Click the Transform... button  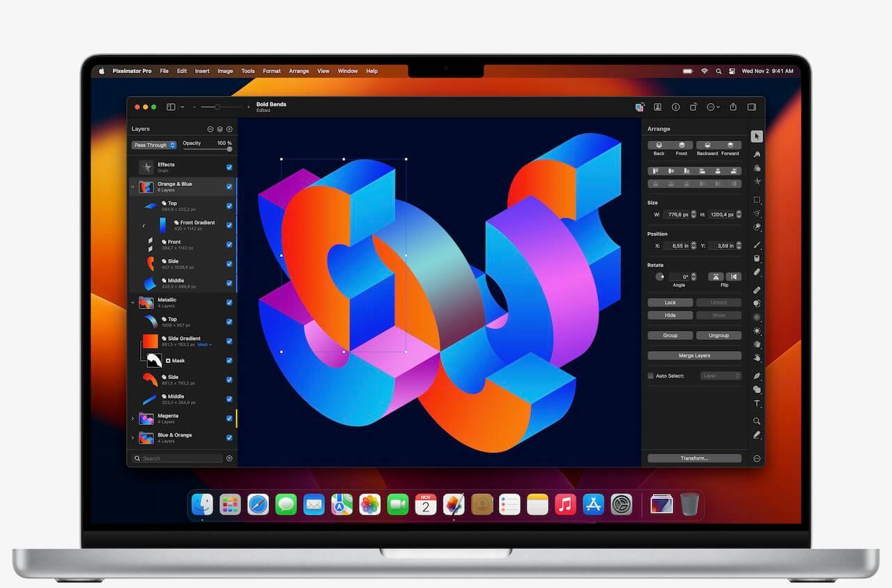[x=694, y=458]
